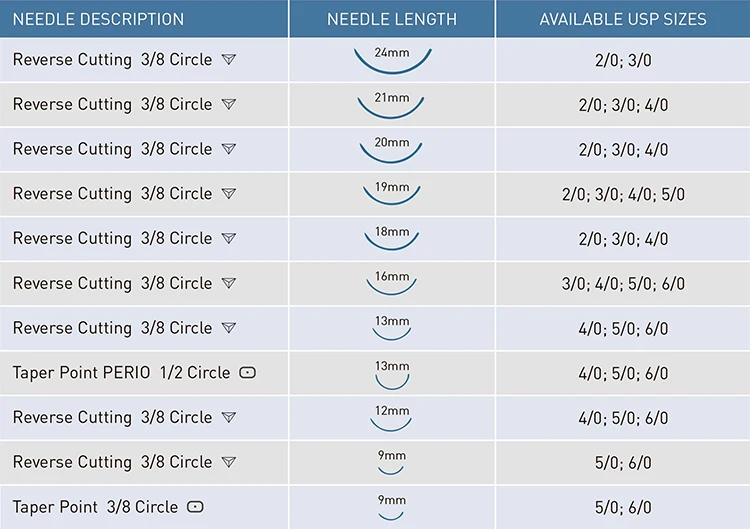The image size is (750, 529).
Task: Click the Taper Point 3/8 Circle point symbol
Action: (x=196, y=507)
